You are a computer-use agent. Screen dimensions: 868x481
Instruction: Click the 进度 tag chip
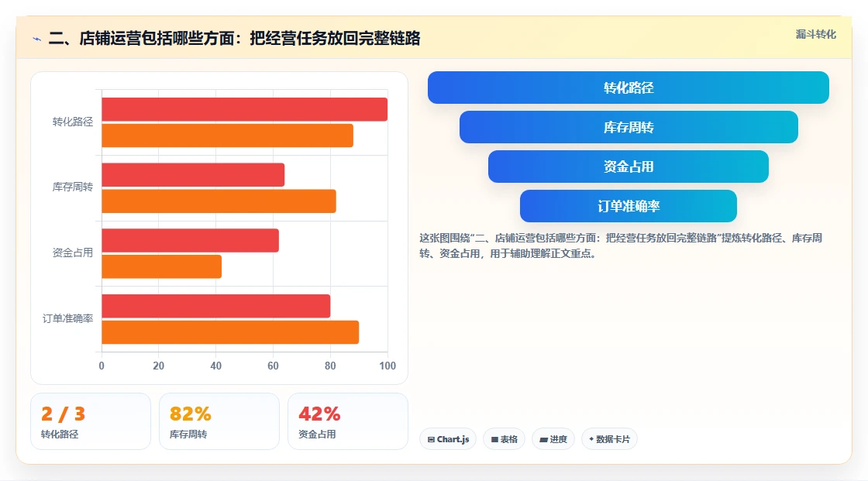point(553,439)
